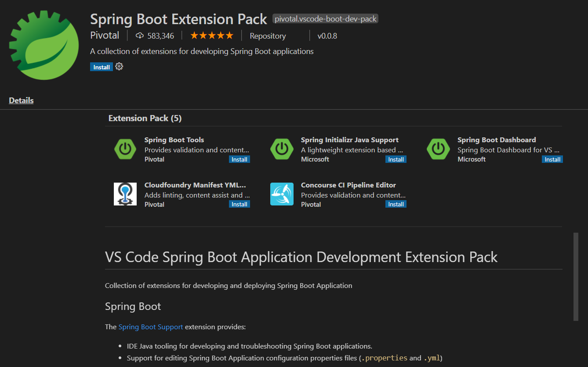Install Spring Initializr Java Support
The width and height of the screenshot is (588, 367).
coord(396,159)
